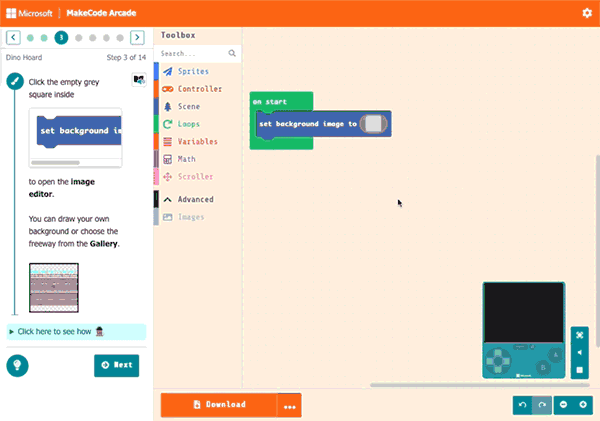This screenshot has height=421, width=600.
Task: Focus the toolbox Search field
Action: pos(197,53)
